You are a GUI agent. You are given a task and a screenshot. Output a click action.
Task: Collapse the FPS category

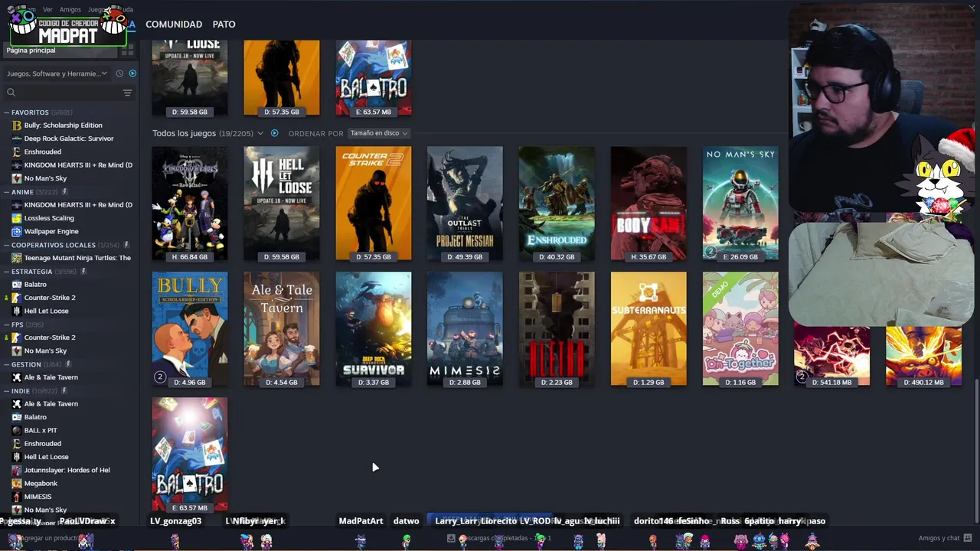[x=7, y=324]
